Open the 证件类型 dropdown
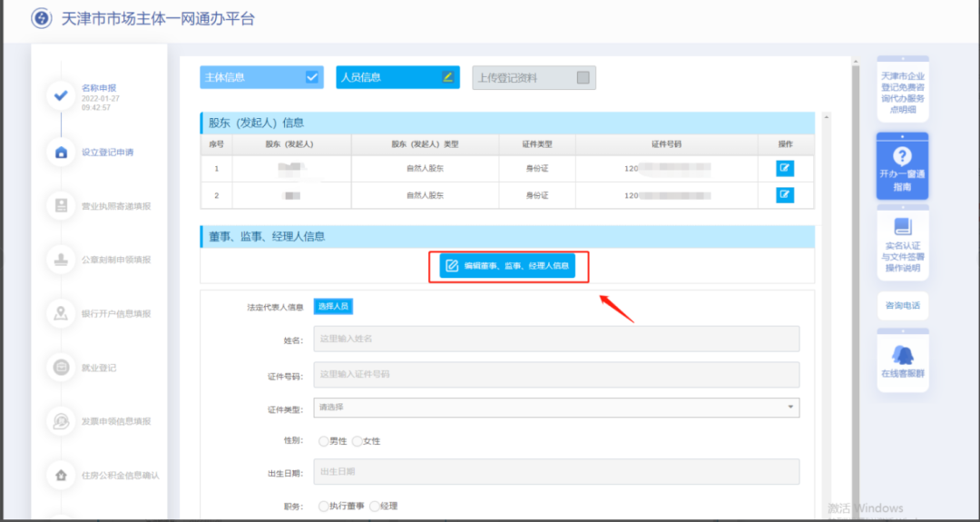The height and width of the screenshot is (522, 980). pyautogui.click(x=556, y=408)
